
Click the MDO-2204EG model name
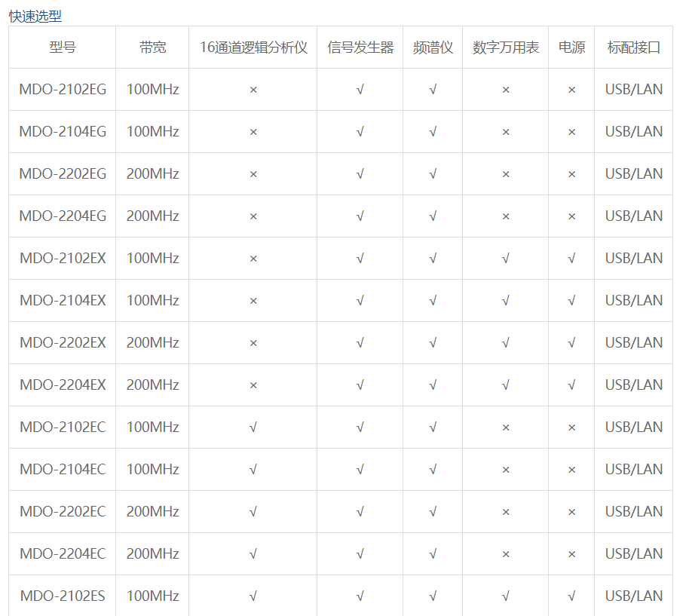(63, 216)
